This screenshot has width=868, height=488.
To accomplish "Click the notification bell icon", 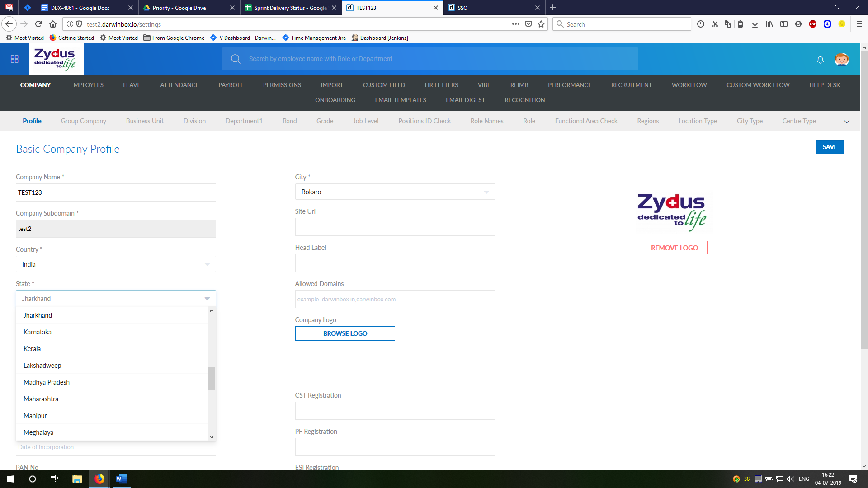I will 820,60.
